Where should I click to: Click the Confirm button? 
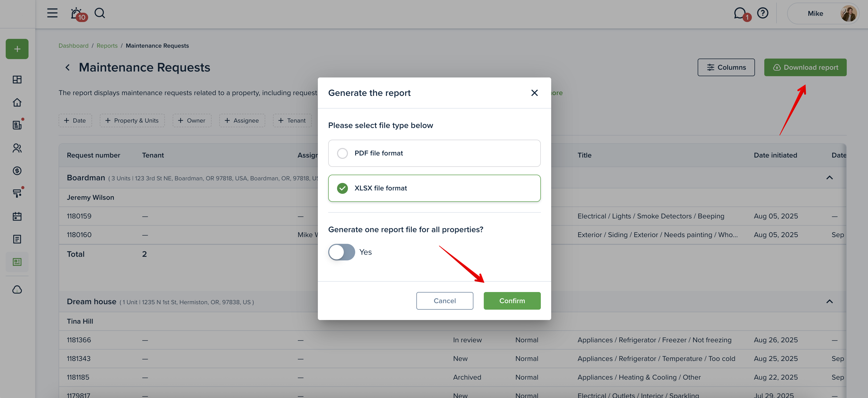(512, 301)
